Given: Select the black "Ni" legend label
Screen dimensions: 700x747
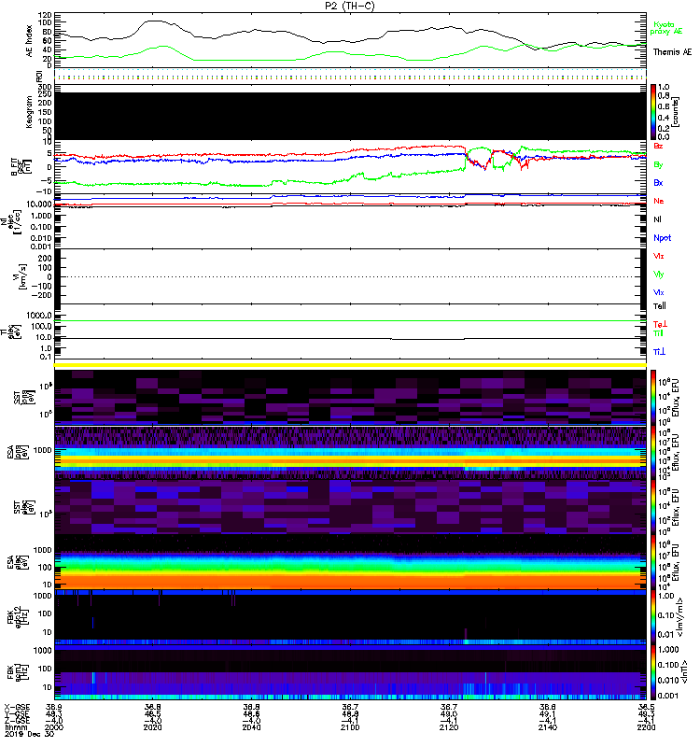Looking at the screenshot, I should pos(657,219).
